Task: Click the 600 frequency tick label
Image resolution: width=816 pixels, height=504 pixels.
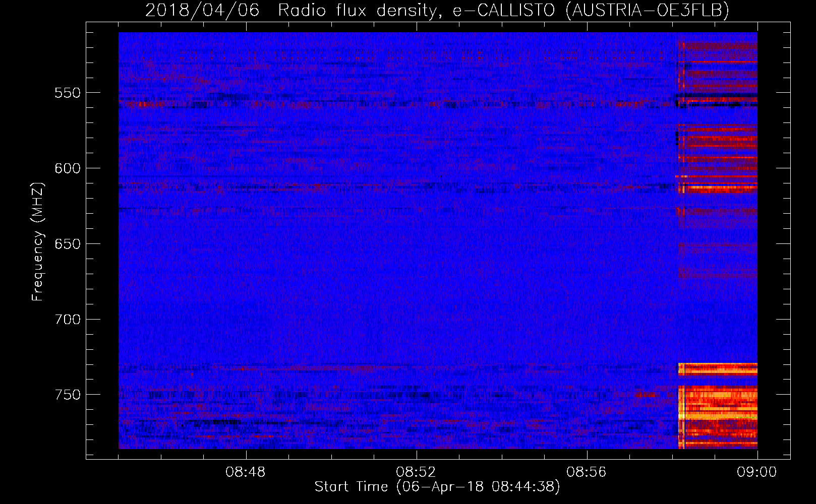Action: [x=68, y=169]
